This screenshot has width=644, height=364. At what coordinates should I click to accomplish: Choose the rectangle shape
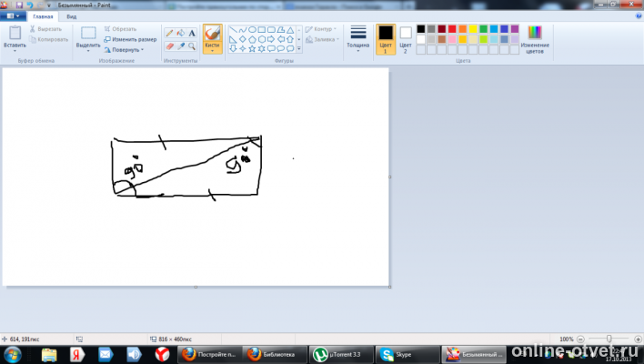tap(262, 30)
